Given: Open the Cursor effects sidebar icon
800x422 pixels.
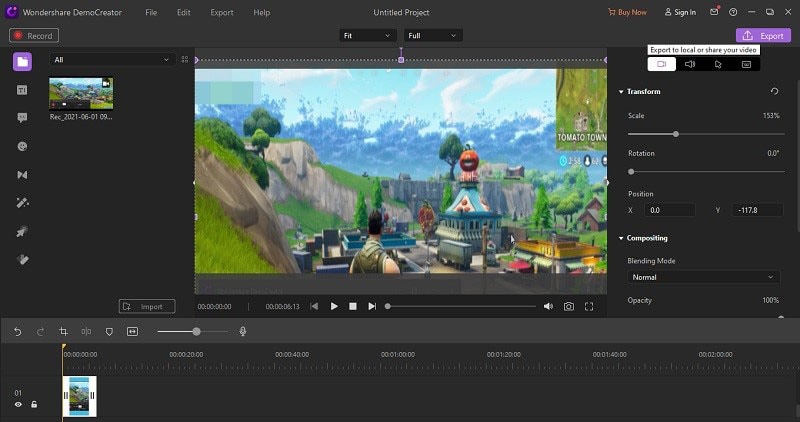Looking at the screenshot, I should 22,232.
